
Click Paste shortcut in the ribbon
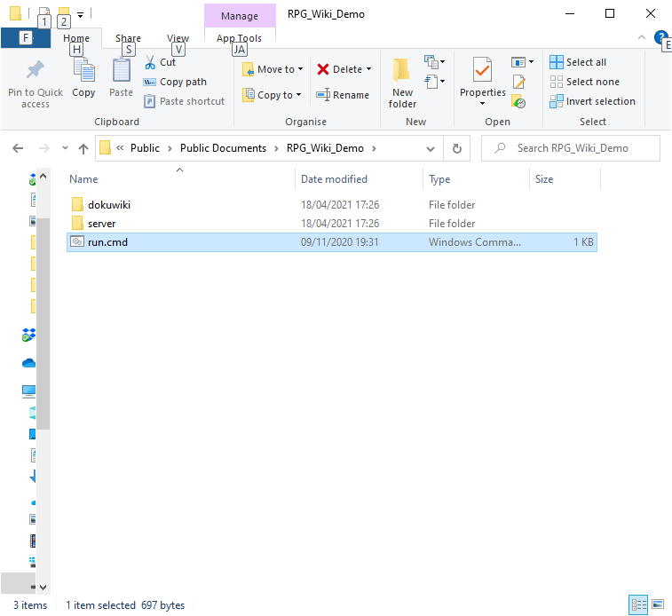pyautogui.click(x=185, y=101)
